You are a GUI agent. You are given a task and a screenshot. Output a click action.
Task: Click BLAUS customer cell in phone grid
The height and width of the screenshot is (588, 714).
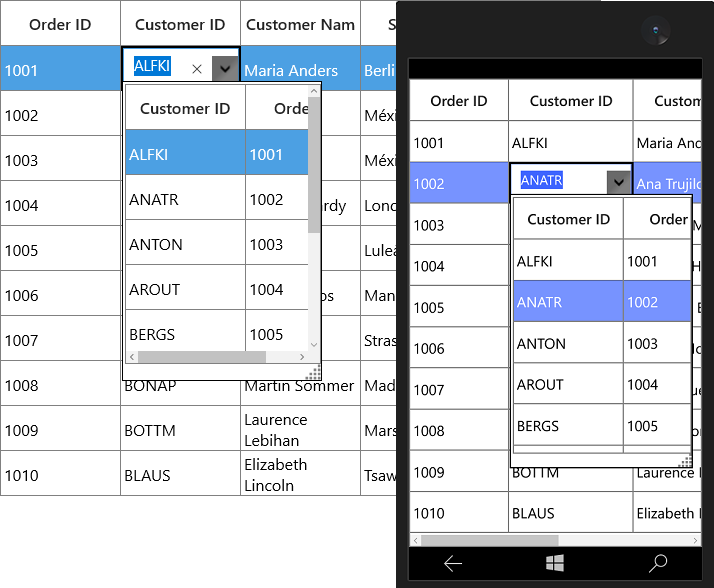(x=571, y=513)
